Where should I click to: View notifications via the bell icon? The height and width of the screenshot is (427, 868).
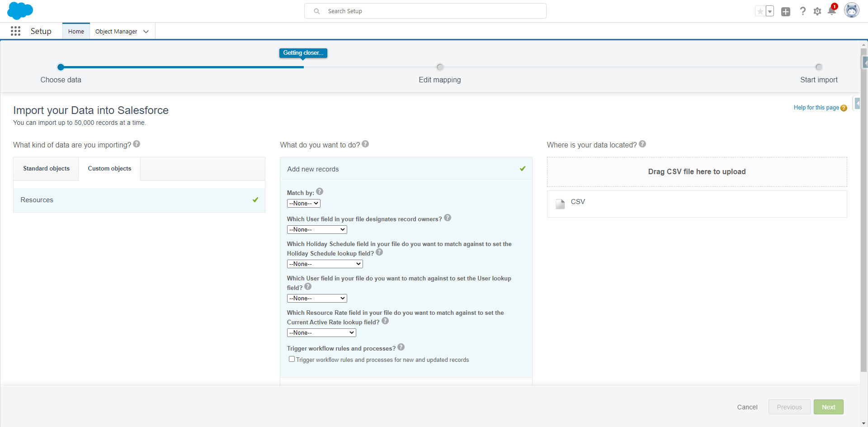pos(832,10)
